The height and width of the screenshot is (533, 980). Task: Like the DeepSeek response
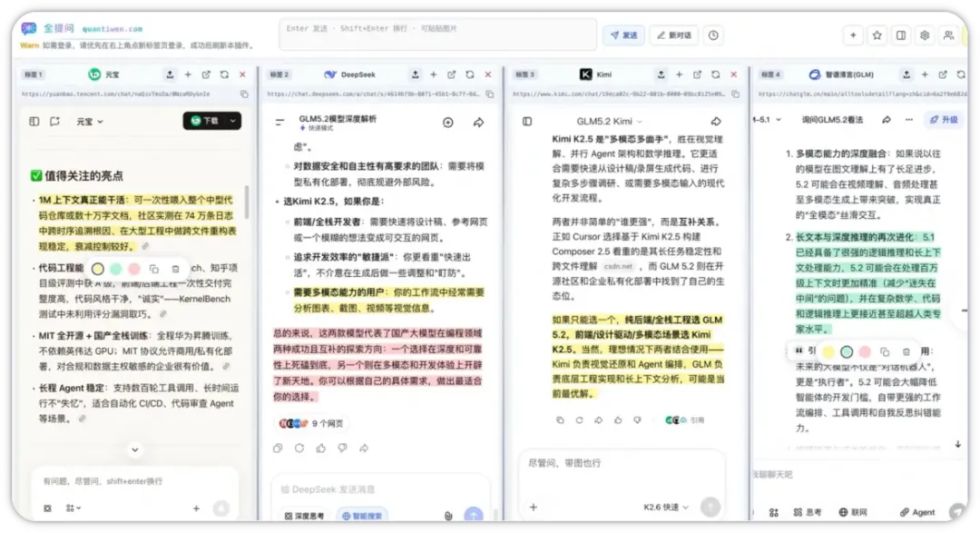(x=320, y=448)
